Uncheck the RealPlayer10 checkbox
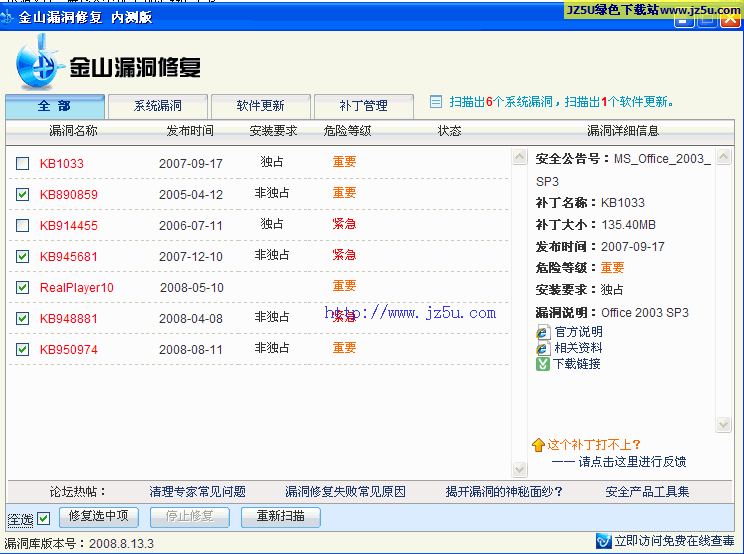The height and width of the screenshot is (554, 744). click(x=22, y=287)
